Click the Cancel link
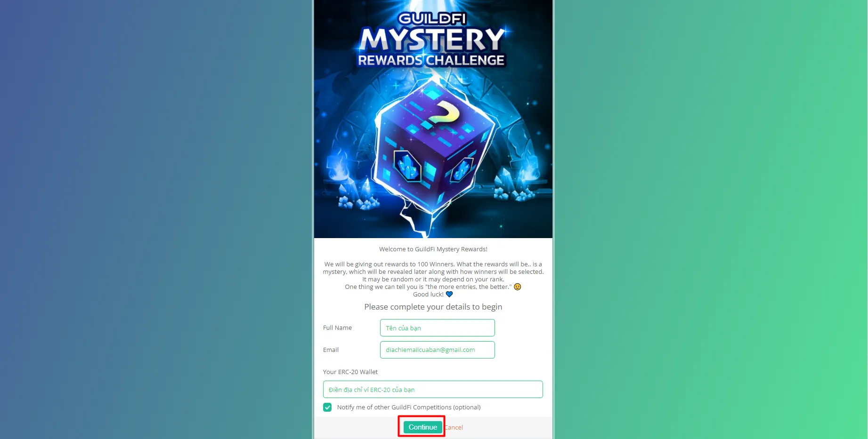 pyautogui.click(x=454, y=427)
